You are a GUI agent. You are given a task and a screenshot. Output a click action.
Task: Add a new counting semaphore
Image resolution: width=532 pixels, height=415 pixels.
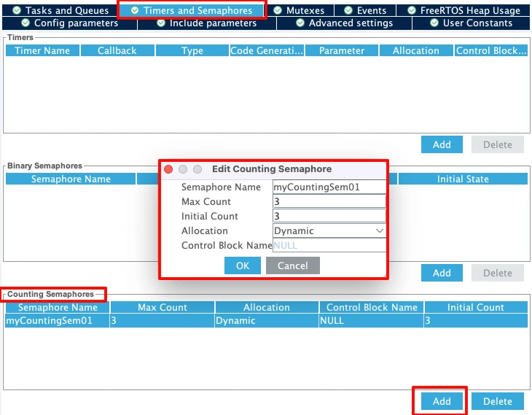click(442, 401)
